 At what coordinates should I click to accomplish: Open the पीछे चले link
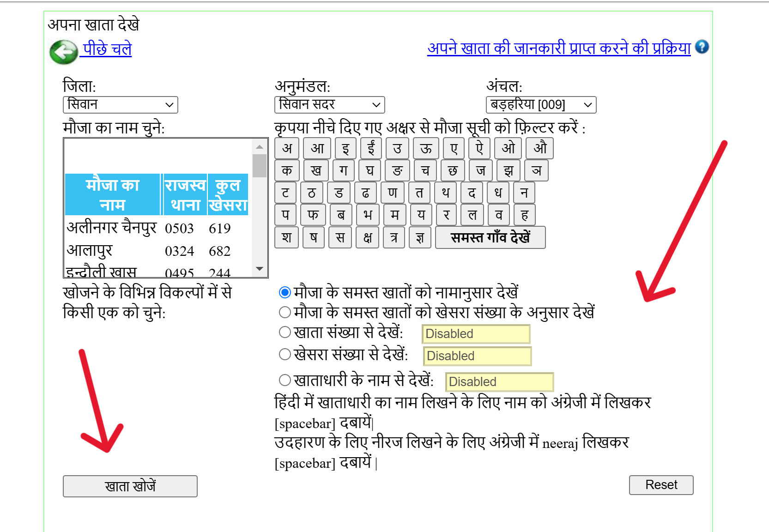click(107, 48)
